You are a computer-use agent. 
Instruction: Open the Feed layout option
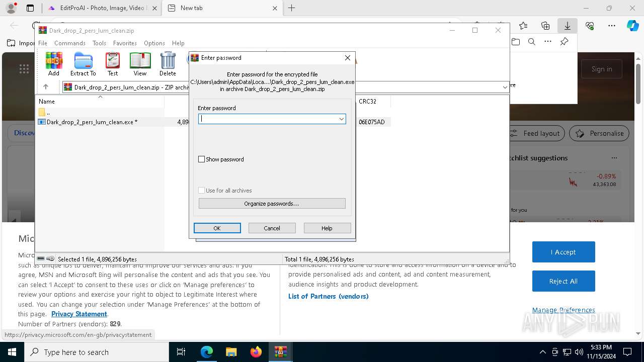coord(536,133)
